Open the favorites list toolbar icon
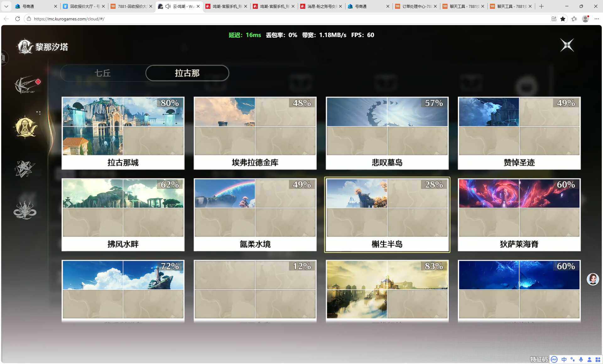603x364 pixels. 574,19
